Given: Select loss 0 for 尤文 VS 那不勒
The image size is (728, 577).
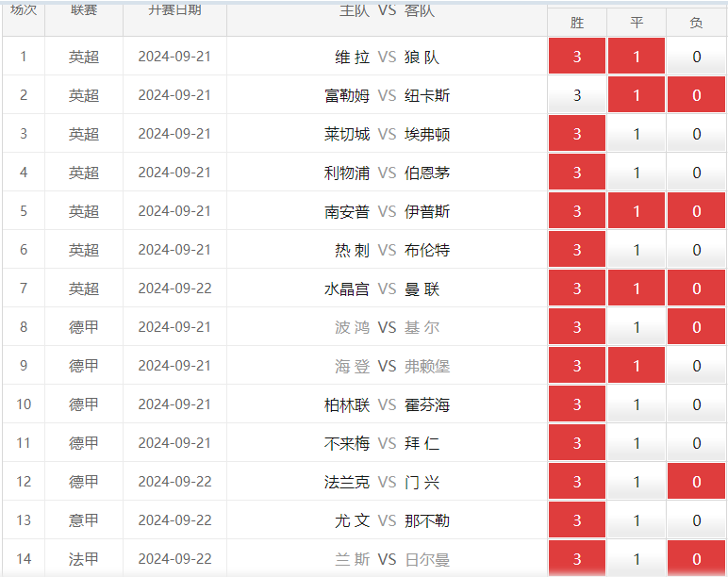Looking at the screenshot, I should (696, 519).
